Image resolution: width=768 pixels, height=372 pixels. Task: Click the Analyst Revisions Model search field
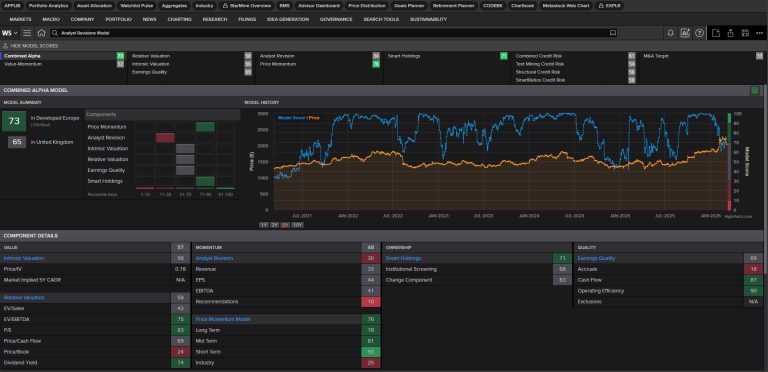tap(333, 33)
